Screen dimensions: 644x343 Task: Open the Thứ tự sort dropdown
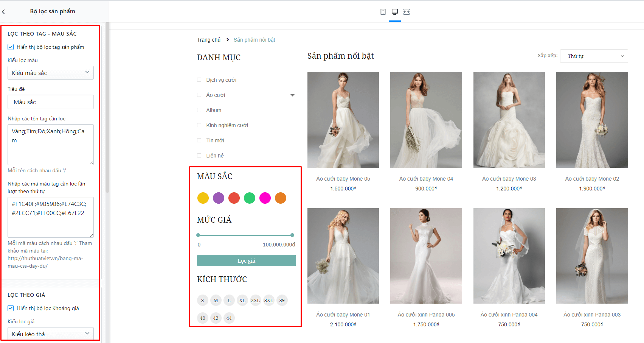pyautogui.click(x=594, y=56)
